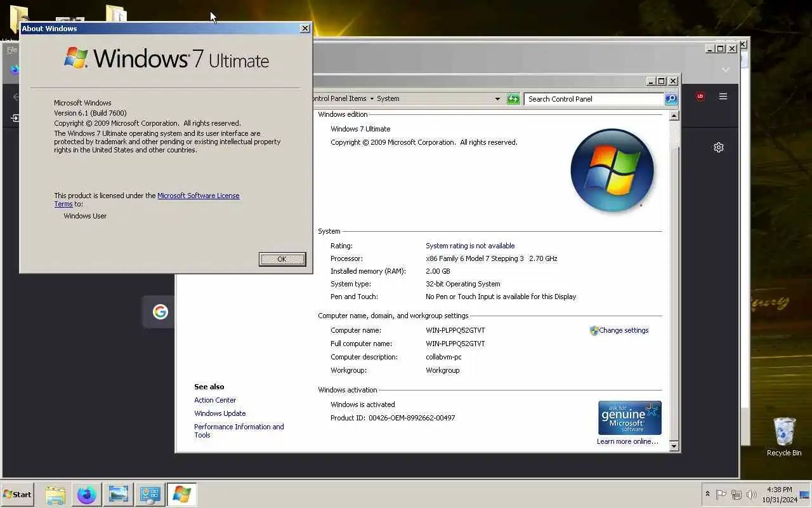Select the Version 6.1 (Build 7600) text

[x=90, y=113]
